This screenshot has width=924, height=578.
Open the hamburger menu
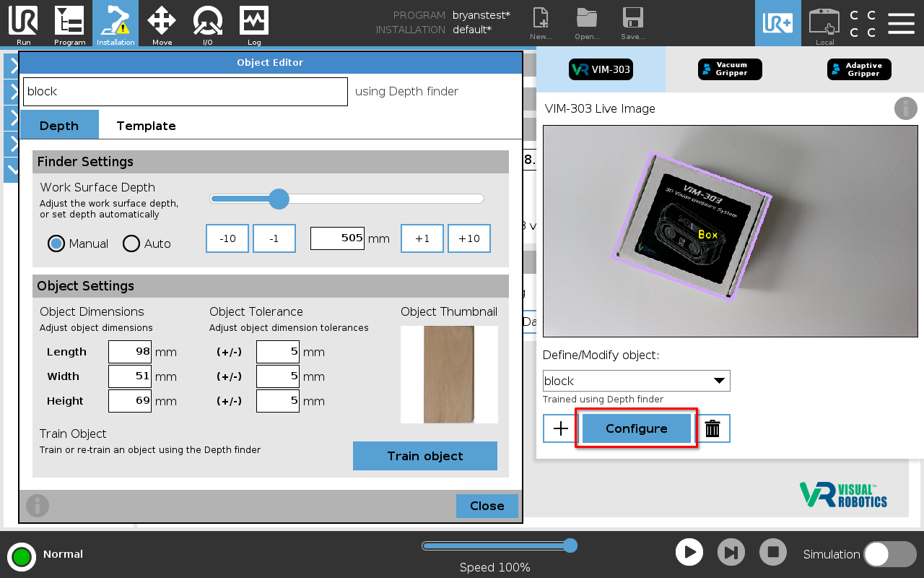coord(901,23)
